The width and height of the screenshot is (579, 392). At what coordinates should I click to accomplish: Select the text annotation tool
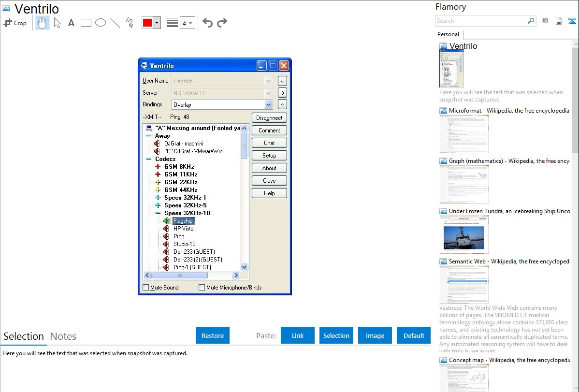point(71,23)
